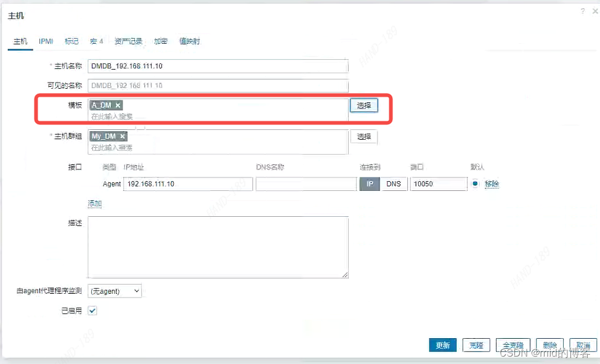Screen dimensions: 600x364
Task: Focus the DNS name input field
Action: click(x=306, y=184)
